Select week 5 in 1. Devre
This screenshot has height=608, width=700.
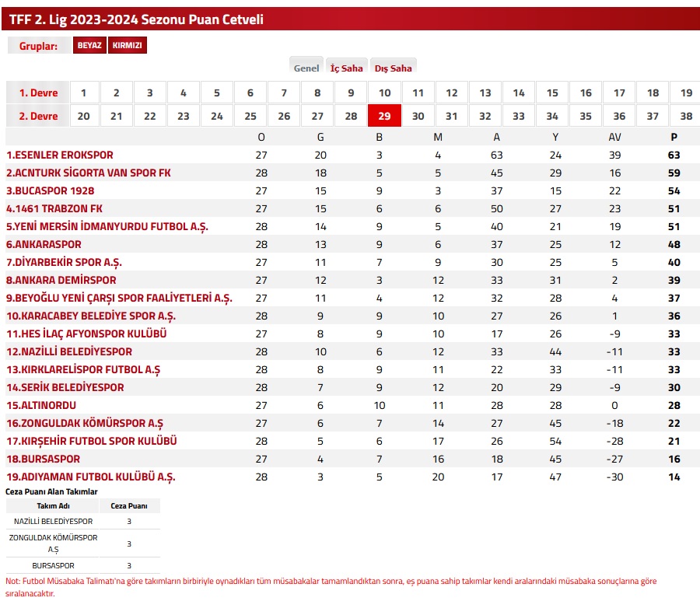(x=217, y=93)
